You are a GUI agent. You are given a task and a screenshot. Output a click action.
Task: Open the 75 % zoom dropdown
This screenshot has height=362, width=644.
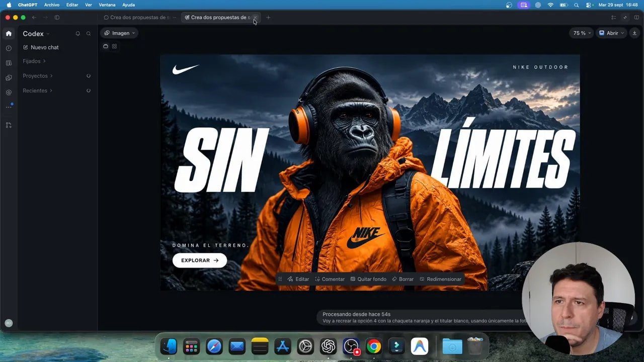pos(582,33)
